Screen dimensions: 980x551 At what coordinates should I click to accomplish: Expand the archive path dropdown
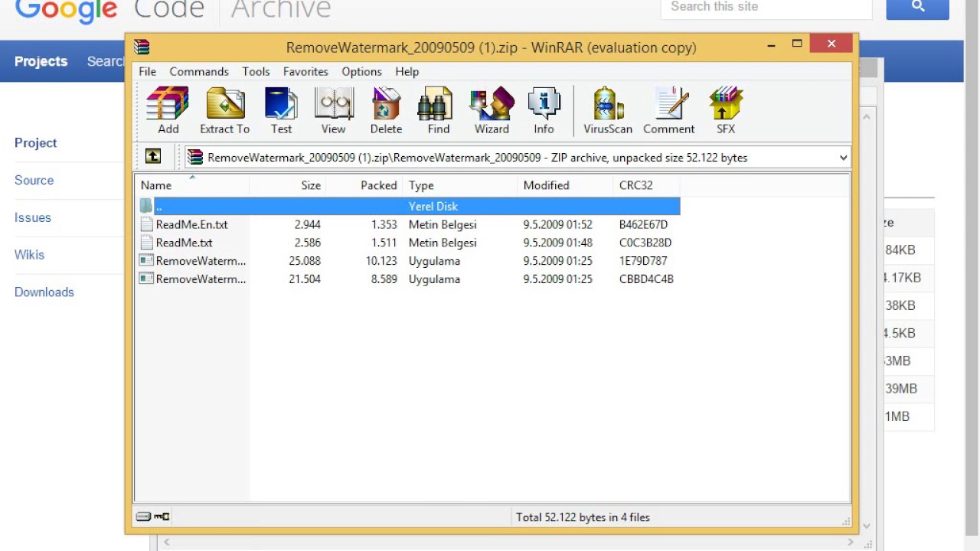843,158
